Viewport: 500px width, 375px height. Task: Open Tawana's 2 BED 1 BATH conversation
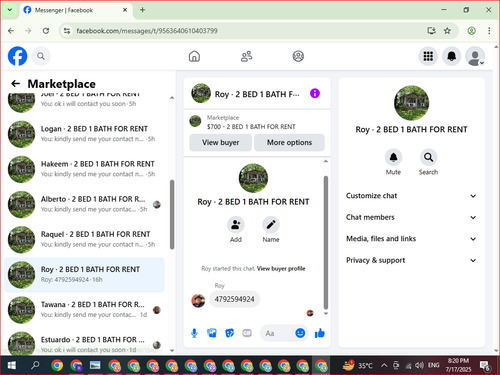(x=84, y=310)
